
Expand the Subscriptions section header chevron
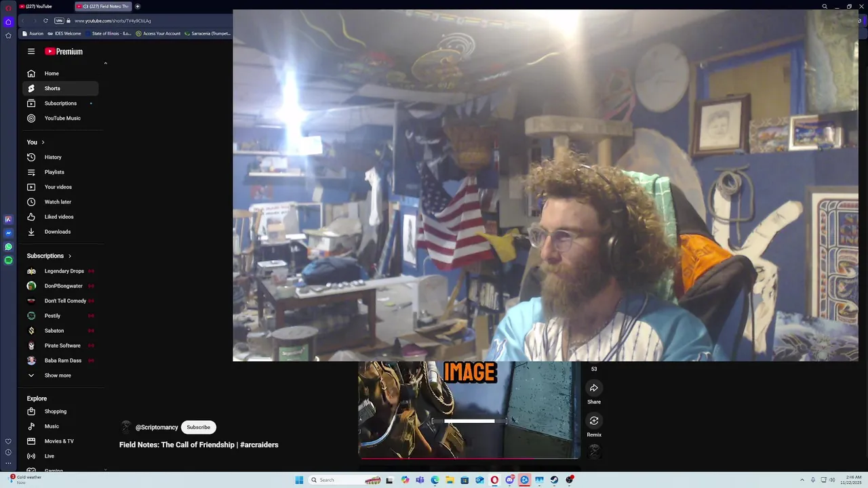pyautogui.click(x=69, y=256)
